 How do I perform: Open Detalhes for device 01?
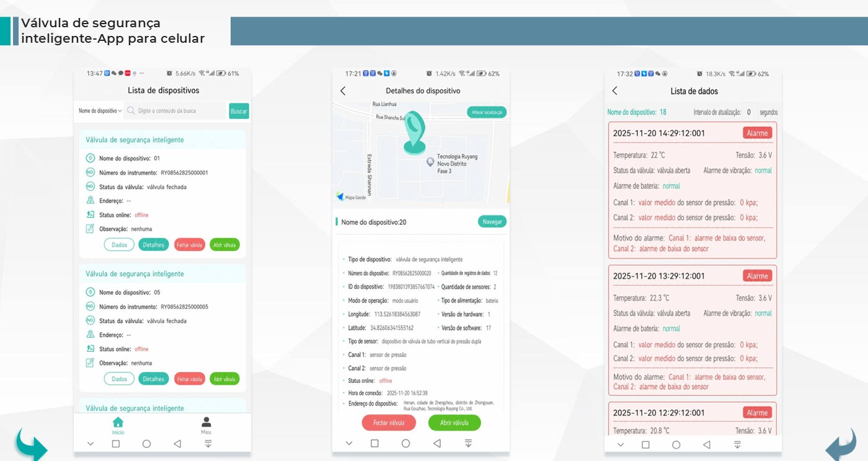pyautogui.click(x=153, y=245)
